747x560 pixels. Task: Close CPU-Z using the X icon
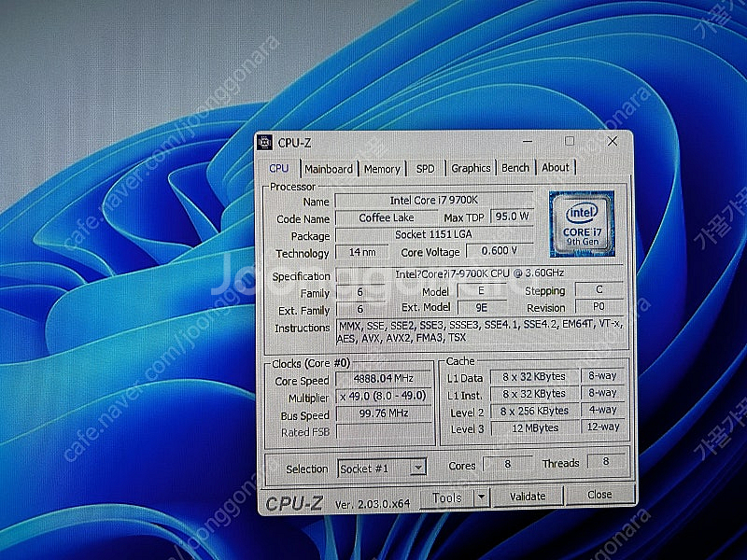(612, 142)
